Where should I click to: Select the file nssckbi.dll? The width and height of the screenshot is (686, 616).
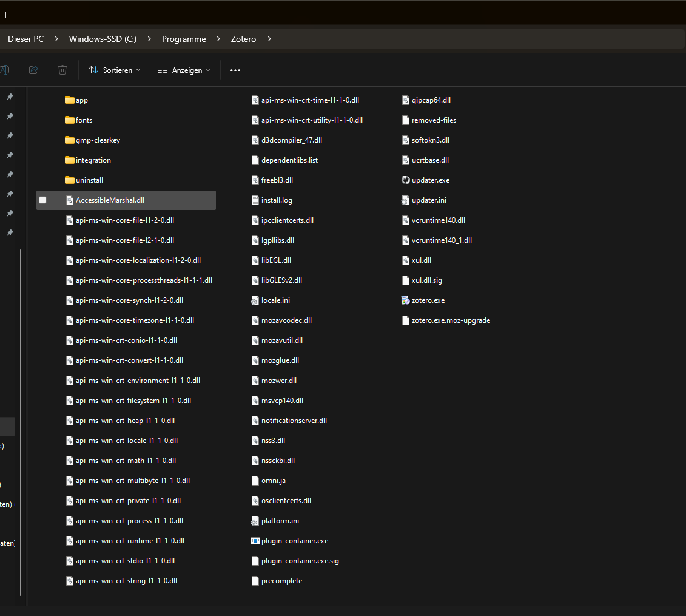(278, 461)
